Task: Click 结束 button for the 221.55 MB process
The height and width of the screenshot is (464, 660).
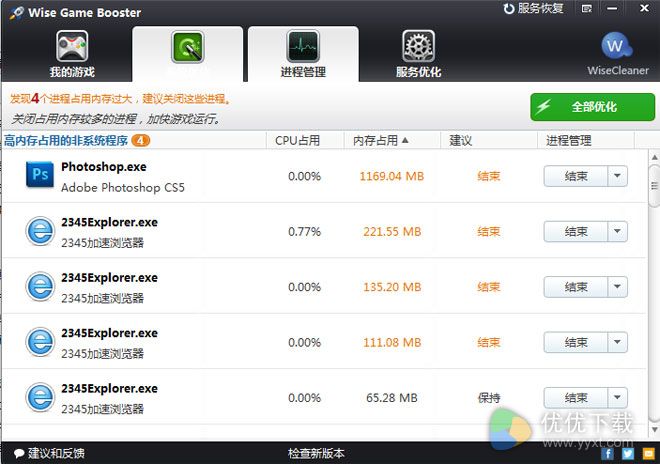Action: [x=576, y=232]
